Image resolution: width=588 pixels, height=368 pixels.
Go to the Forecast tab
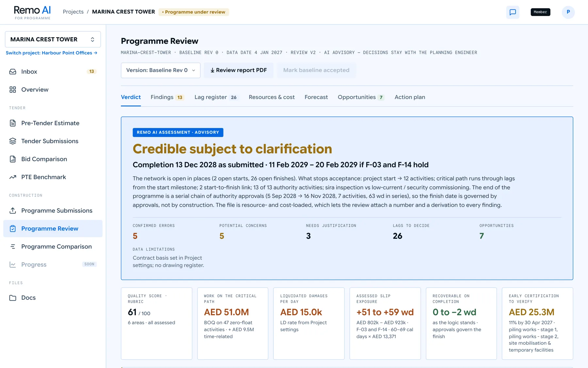point(316,97)
